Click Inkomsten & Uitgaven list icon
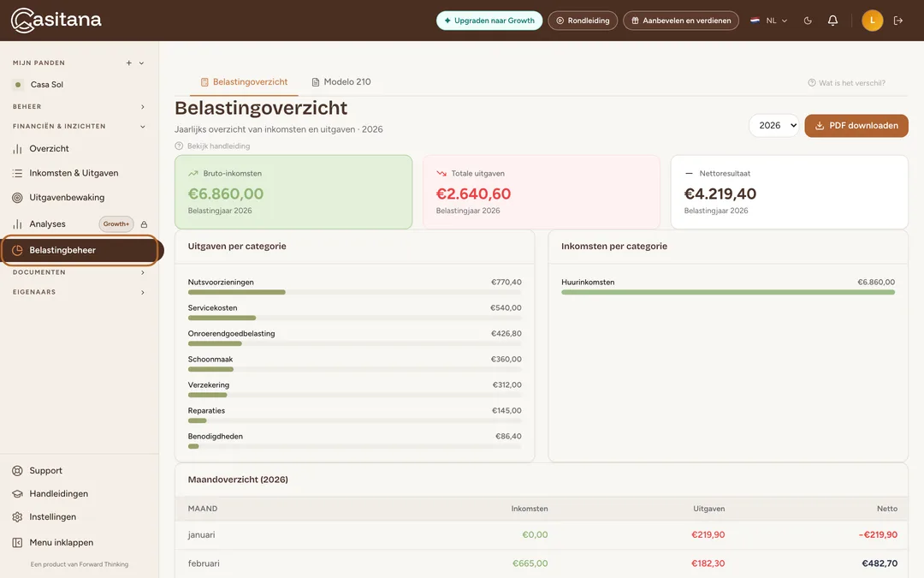This screenshot has height=578, width=924. click(18, 173)
